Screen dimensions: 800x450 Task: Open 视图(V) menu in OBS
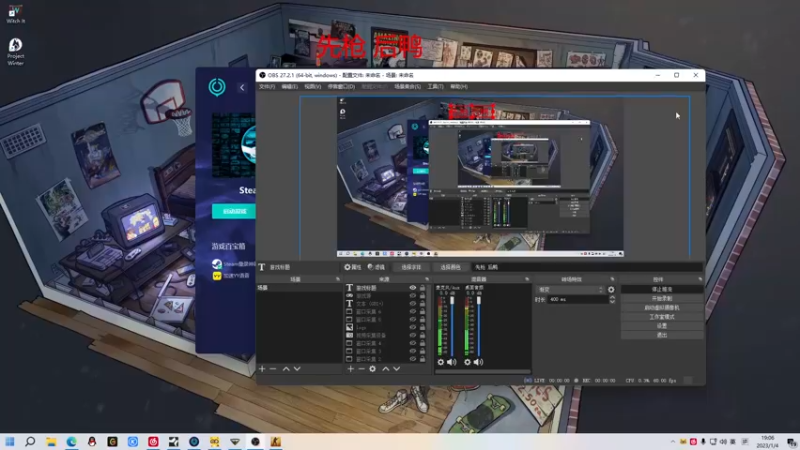click(313, 87)
